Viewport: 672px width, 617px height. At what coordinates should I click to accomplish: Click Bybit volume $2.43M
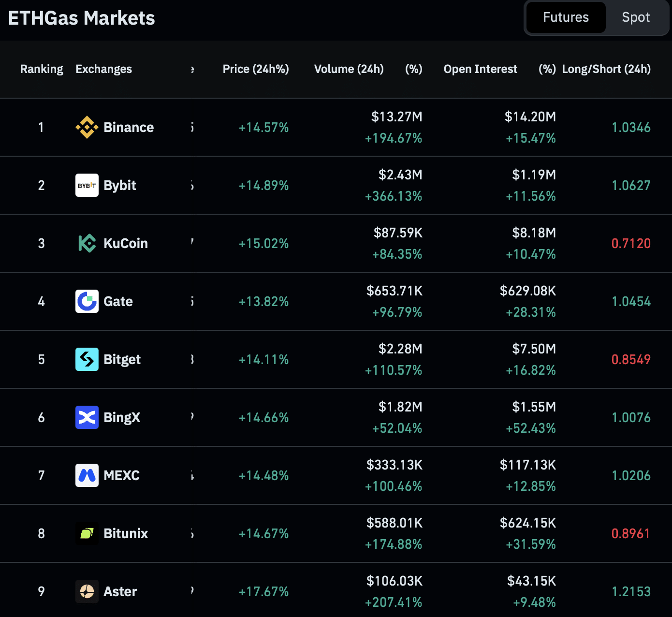tap(400, 175)
